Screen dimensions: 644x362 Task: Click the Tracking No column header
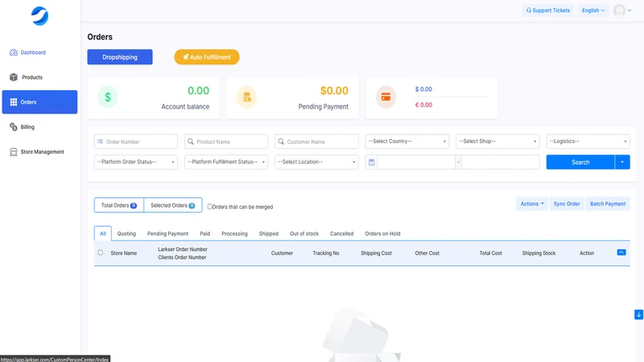(326, 253)
